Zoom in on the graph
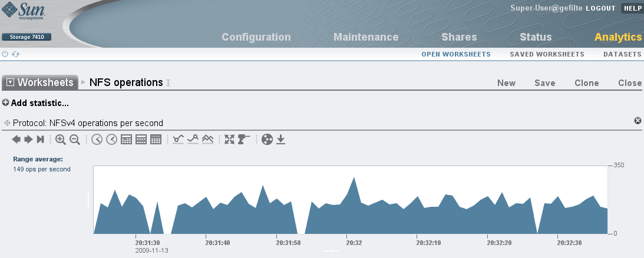This screenshot has height=258, width=644. (x=61, y=140)
